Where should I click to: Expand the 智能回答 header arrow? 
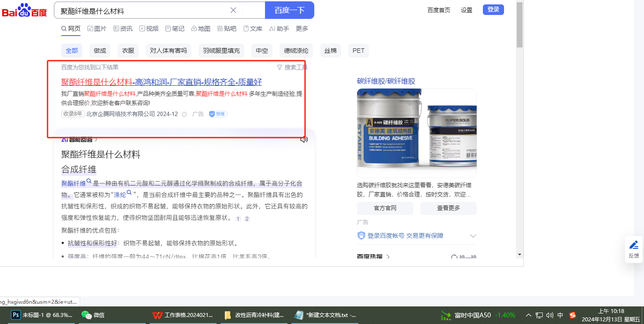click(96, 139)
